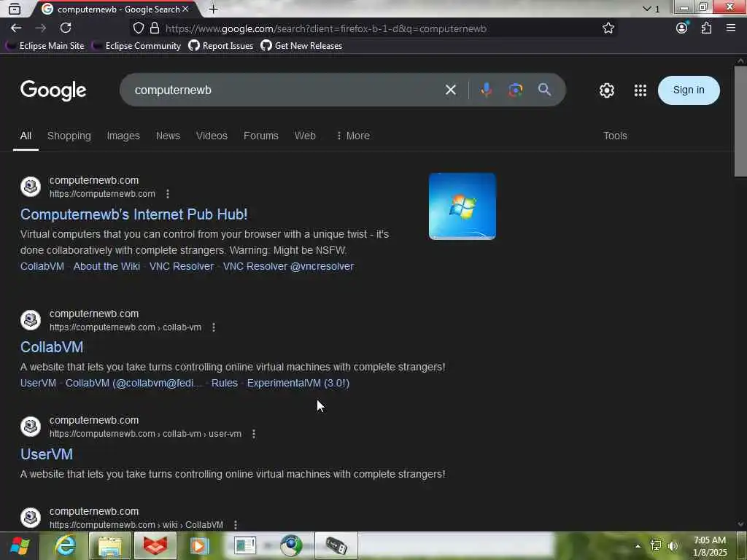The width and height of the screenshot is (747, 560).
Task: Focus the browser address bar
Action: pyautogui.click(x=371, y=28)
